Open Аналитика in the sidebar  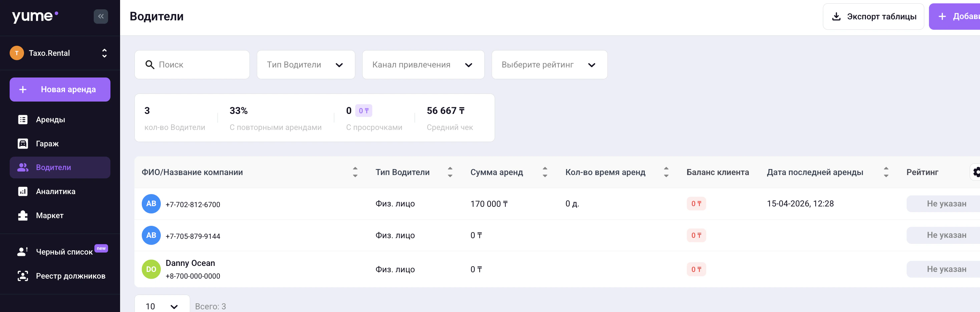(x=60, y=192)
